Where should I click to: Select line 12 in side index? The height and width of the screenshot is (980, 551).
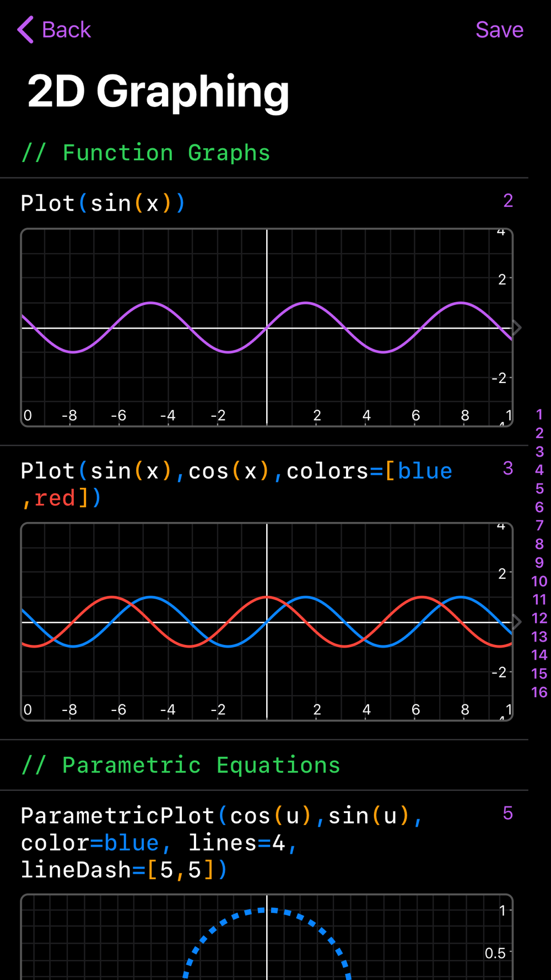pyautogui.click(x=539, y=618)
